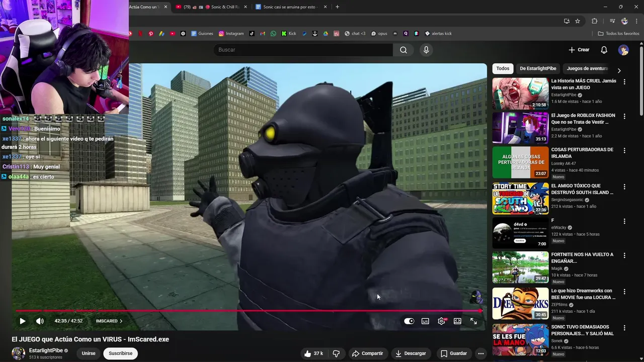Play the paused YouTube video

tap(22, 321)
